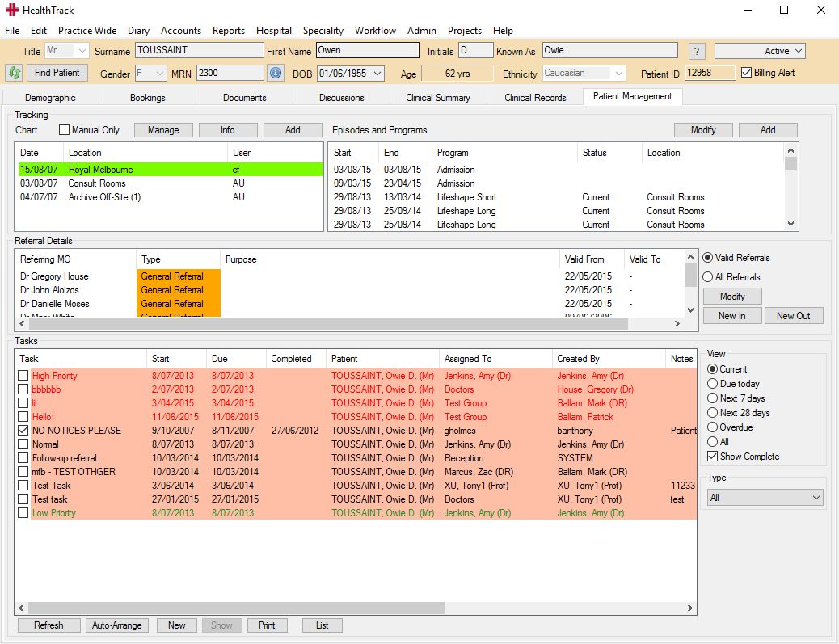Image resolution: width=839 pixels, height=644 pixels.
Task: Click into the Surname input field
Action: [199, 50]
